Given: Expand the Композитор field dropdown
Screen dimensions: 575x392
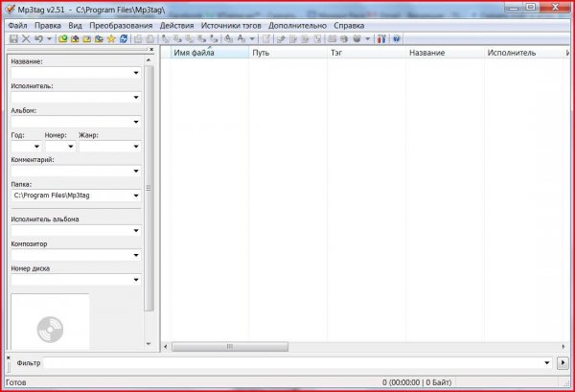Looking at the screenshot, I should pyautogui.click(x=136, y=255).
